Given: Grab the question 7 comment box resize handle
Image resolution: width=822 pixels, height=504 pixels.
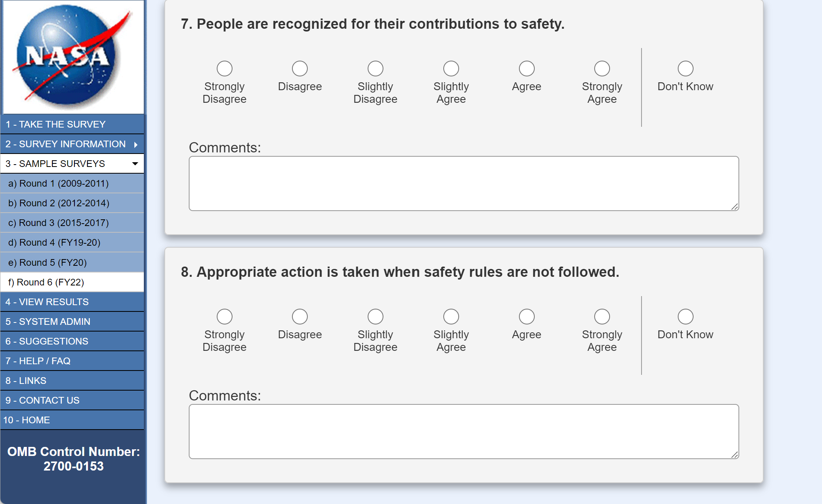Looking at the screenshot, I should 735,207.
